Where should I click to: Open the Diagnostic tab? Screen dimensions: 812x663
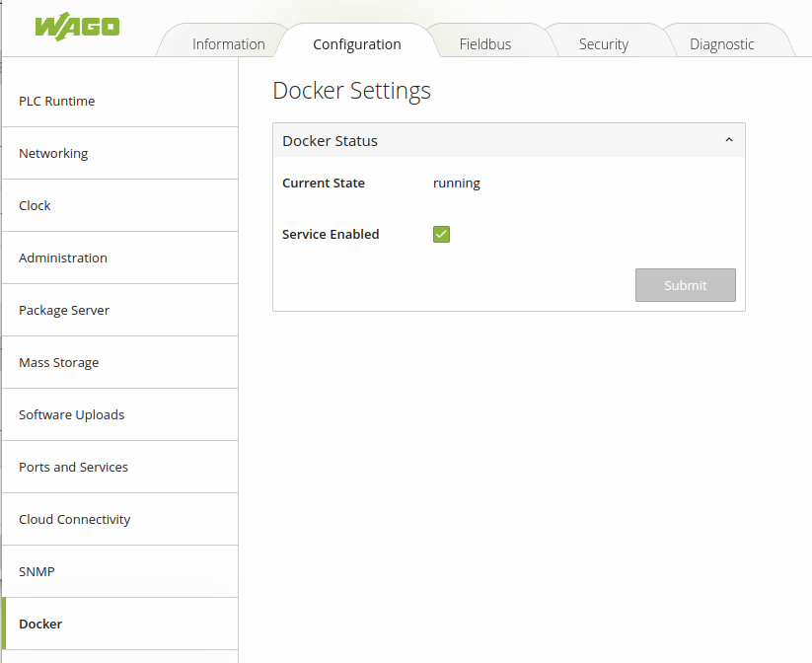(721, 44)
